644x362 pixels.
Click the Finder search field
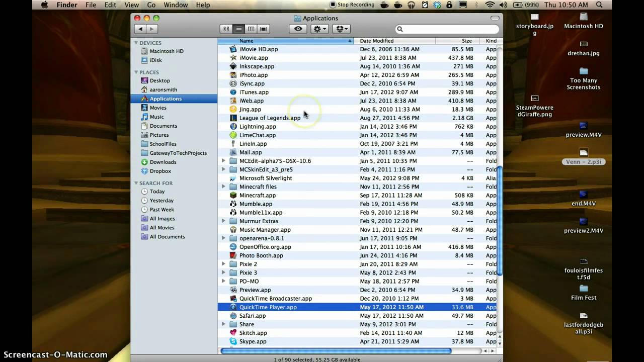tap(447, 29)
